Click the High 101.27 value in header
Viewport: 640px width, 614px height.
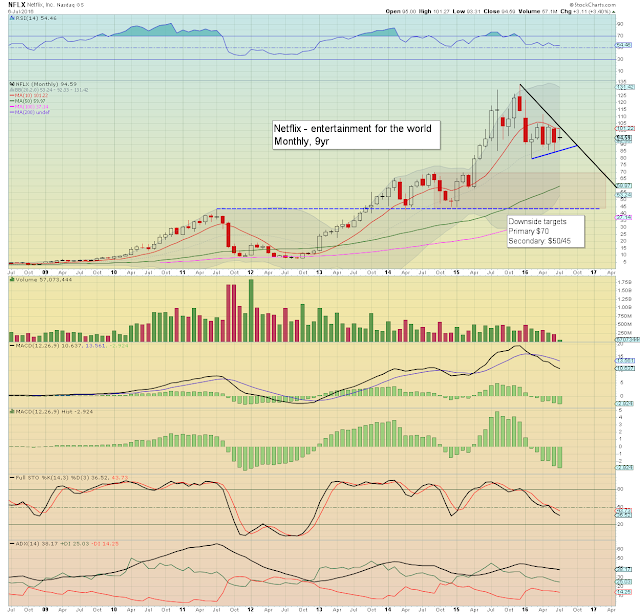[x=434, y=11]
